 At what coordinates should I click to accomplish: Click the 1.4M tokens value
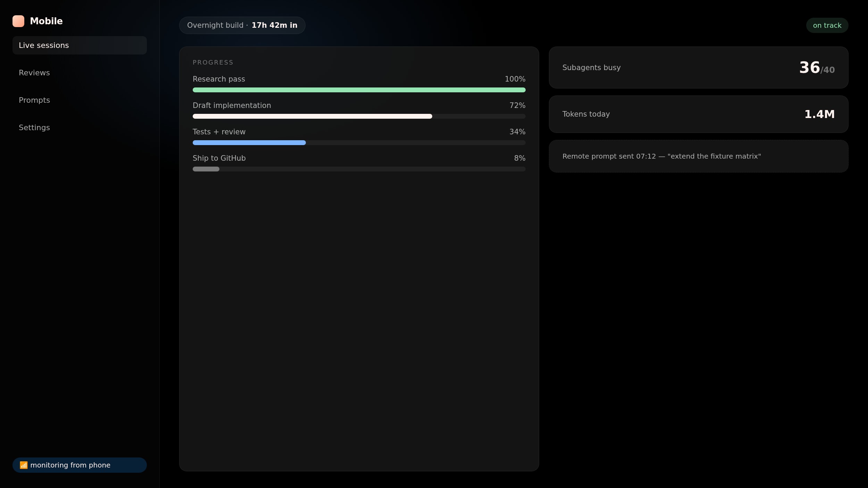(x=819, y=114)
